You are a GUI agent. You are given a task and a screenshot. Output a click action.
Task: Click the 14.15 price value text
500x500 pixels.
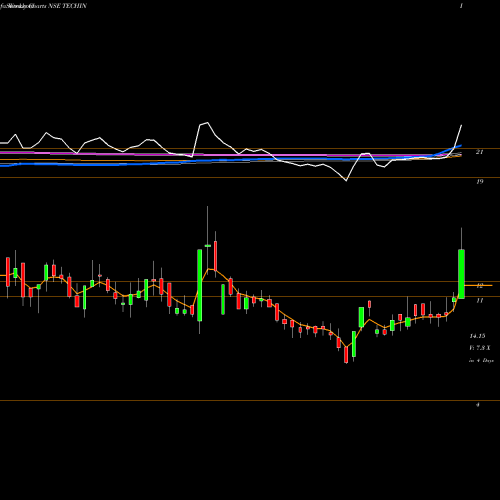[477, 336]
